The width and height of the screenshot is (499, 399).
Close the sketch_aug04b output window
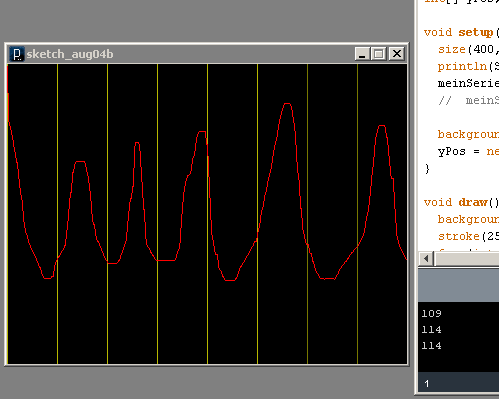point(397,54)
